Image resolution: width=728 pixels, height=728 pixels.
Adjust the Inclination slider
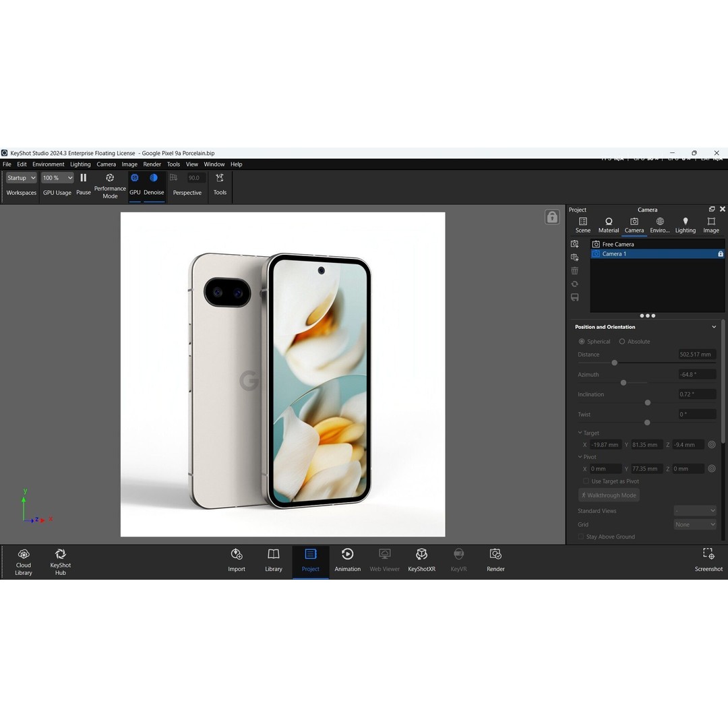pyautogui.click(x=648, y=402)
